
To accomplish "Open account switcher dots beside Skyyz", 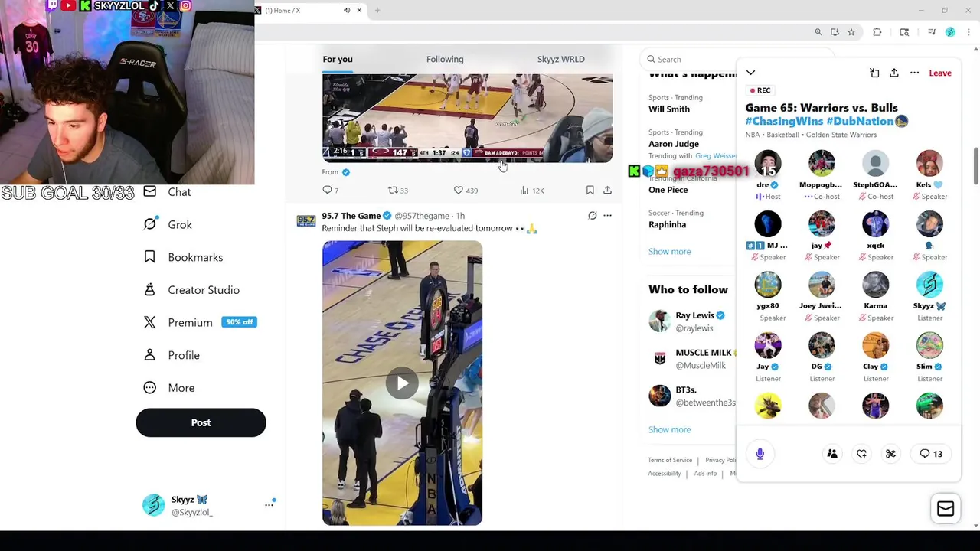I will pos(269,504).
